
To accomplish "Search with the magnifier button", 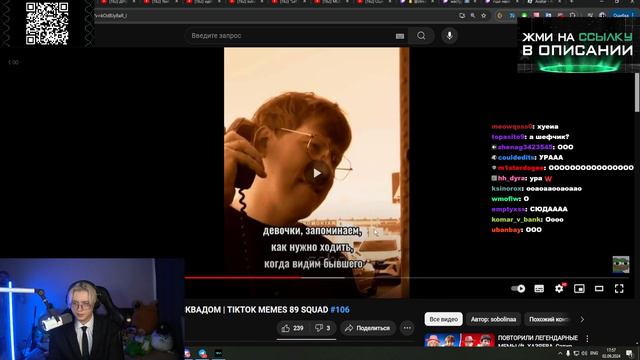I will coord(421,36).
